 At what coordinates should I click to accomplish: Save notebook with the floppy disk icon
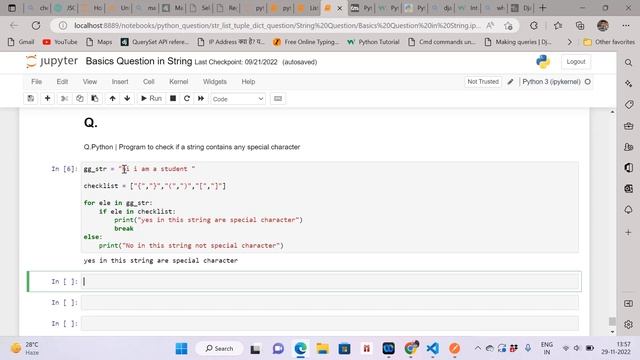[31, 99]
